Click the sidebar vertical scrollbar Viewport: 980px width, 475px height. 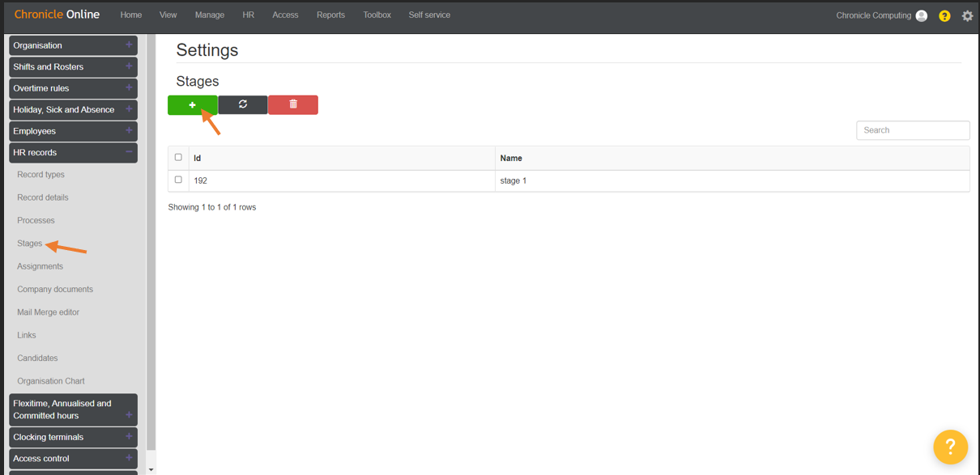click(151, 243)
